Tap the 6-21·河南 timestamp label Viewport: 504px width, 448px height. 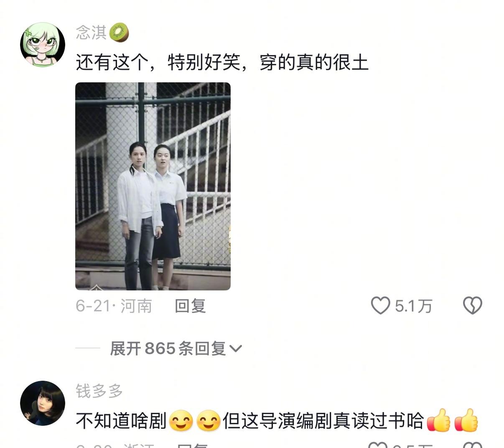(114, 306)
